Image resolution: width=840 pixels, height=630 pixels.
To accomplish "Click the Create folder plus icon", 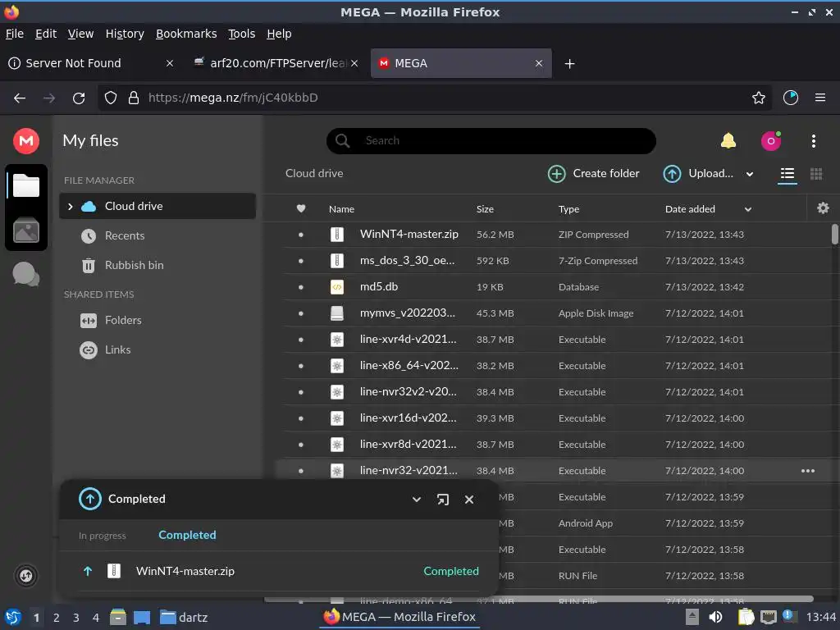I will pyautogui.click(x=557, y=174).
